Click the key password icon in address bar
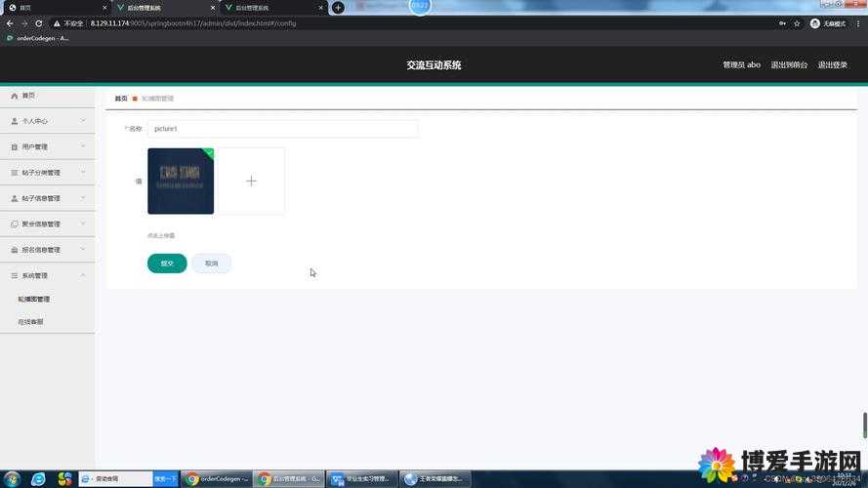Viewport: 868px width, 488px height. point(782,23)
